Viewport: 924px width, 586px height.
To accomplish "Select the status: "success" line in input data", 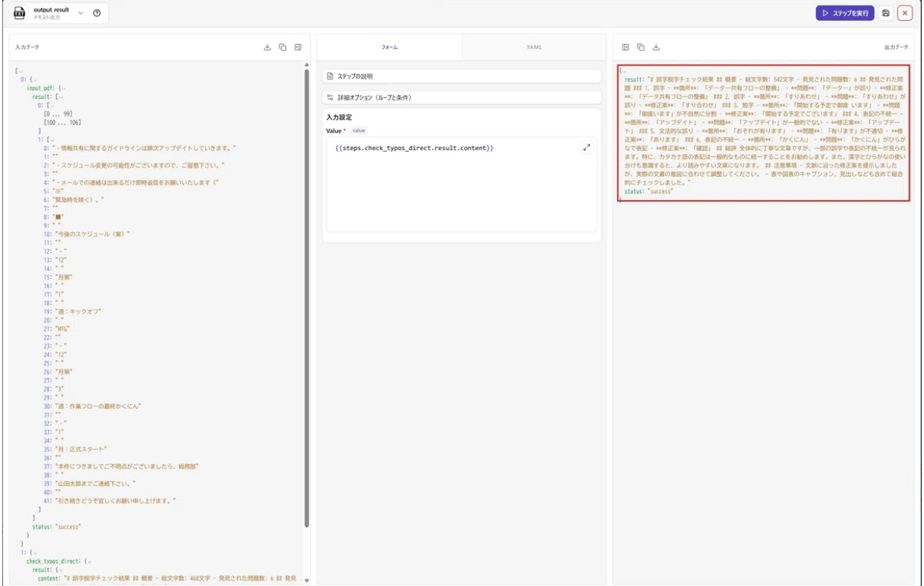I will click(x=56, y=527).
